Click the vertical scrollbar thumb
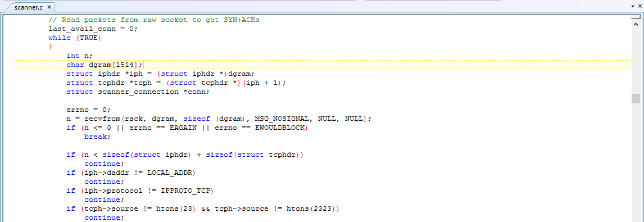Screen dimensions: 644x222 click(x=636, y=99)
